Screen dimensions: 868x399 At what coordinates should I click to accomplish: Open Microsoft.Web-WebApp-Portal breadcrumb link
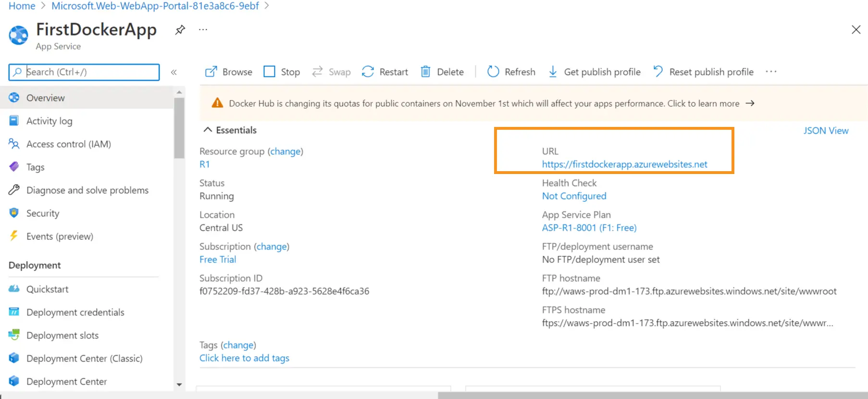click(x=155, y=6)
